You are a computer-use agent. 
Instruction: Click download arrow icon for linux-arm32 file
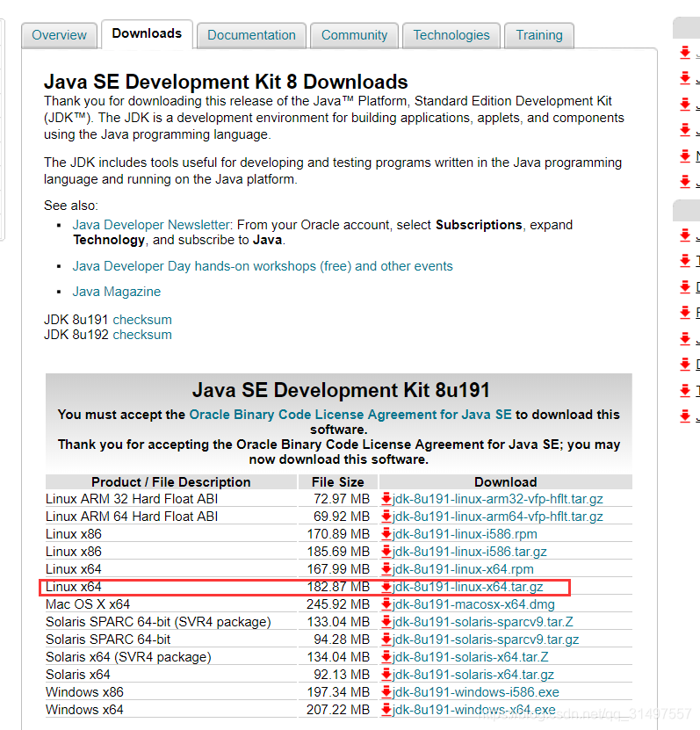[x=386, y=499]
